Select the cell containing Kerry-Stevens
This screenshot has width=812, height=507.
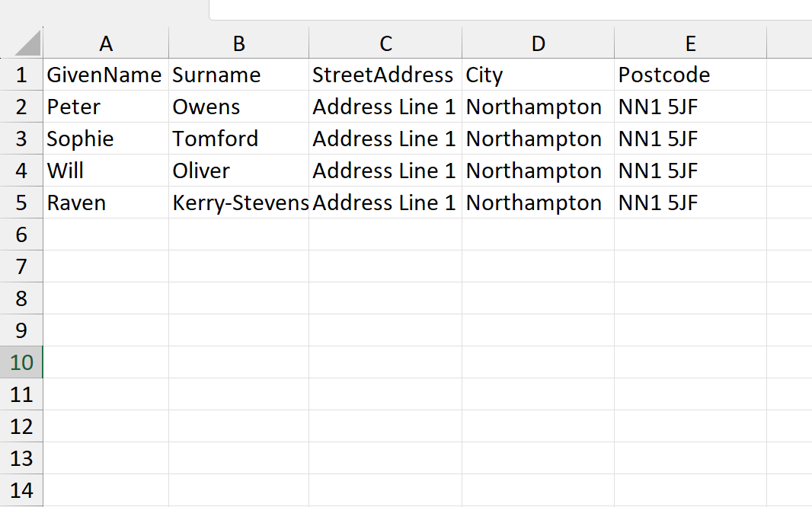tap(239, 202)
